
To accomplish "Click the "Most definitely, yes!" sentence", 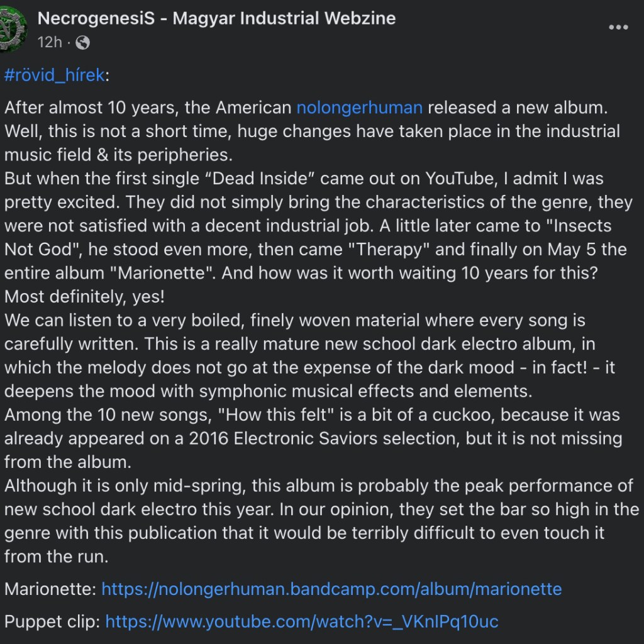I will 84,296.
